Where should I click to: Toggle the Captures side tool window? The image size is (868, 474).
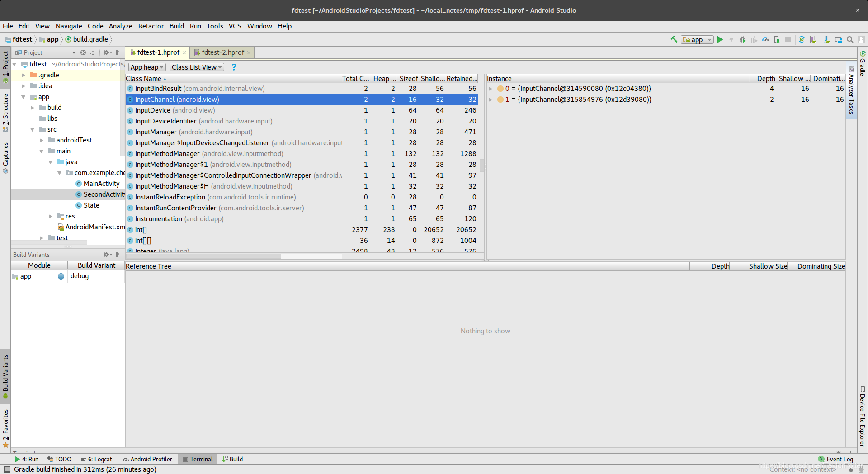point(5,158)
